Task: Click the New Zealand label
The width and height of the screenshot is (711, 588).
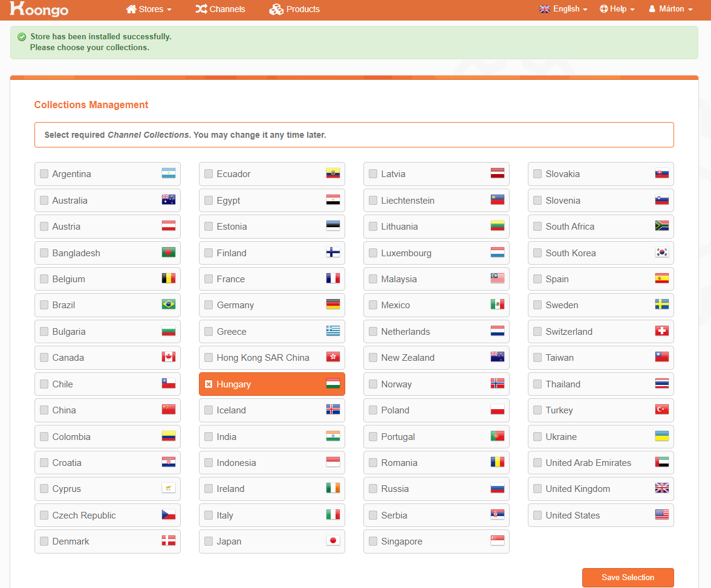Action: point(407,358)
